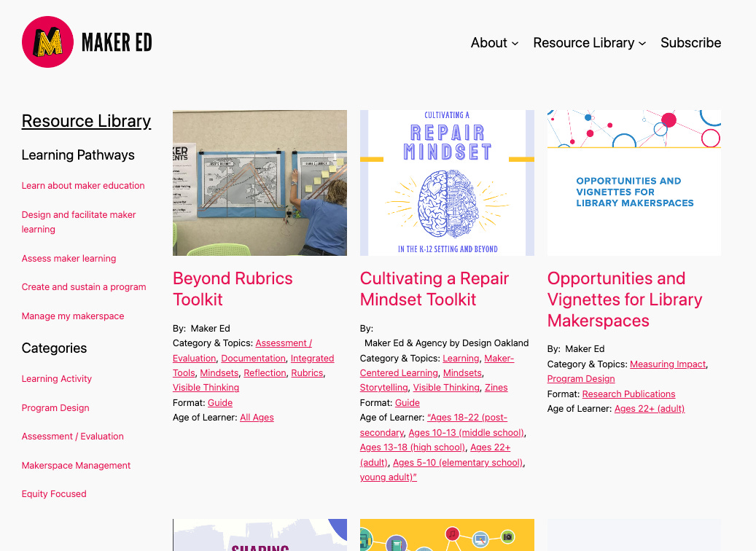Open Create and sustain a program
The width and height of the screenshot is (756, 551).
[x=84, y=287]
